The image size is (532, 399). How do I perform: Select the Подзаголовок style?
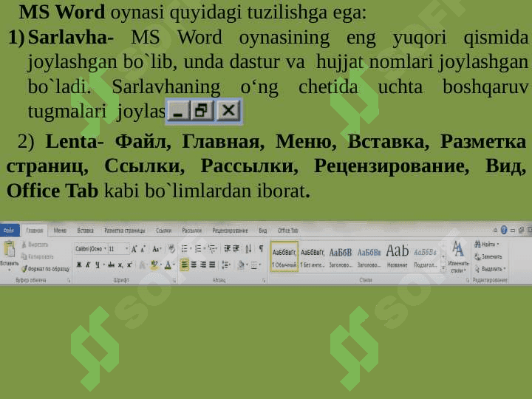click(425, 257)
